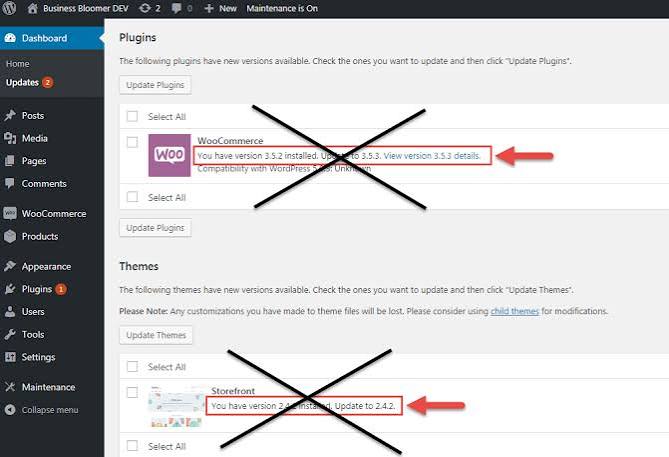Viewport: 669px width, 457px height.
Task: Open the Media menu
Action: pos(35,138)
